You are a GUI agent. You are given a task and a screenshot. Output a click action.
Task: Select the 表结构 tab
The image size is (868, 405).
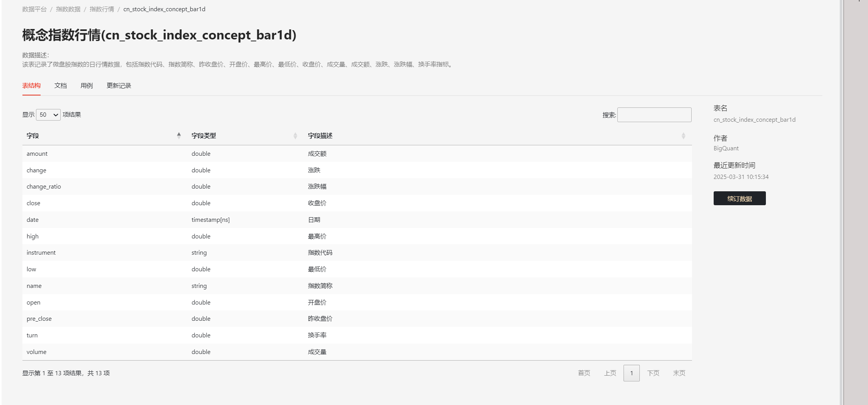[31, 85]
